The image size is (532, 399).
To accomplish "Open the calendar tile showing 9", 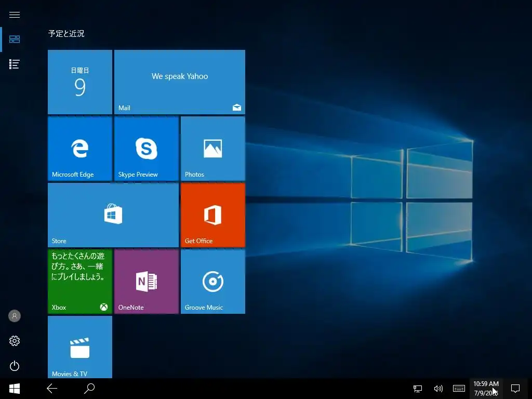I will pyautogui.click(x=80, y=82).
